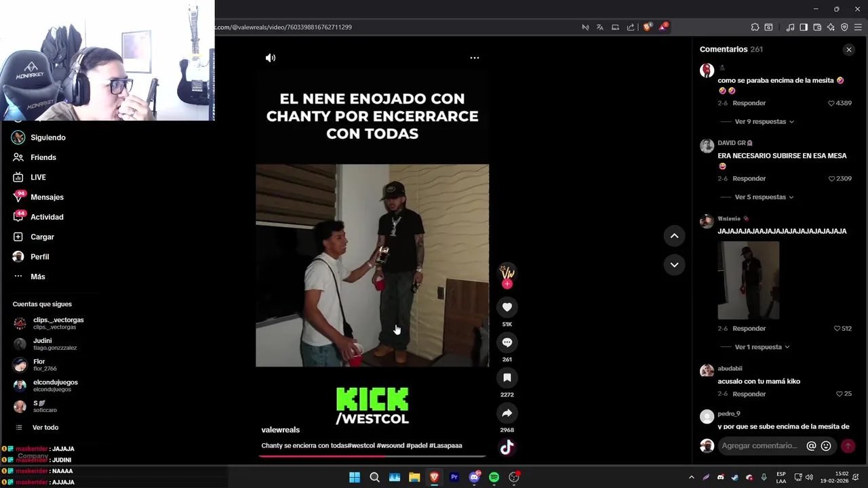This screenshot has height=488, width=868.
Task: Open followed account elcondujuegos
Action: [x=45, y=386]
